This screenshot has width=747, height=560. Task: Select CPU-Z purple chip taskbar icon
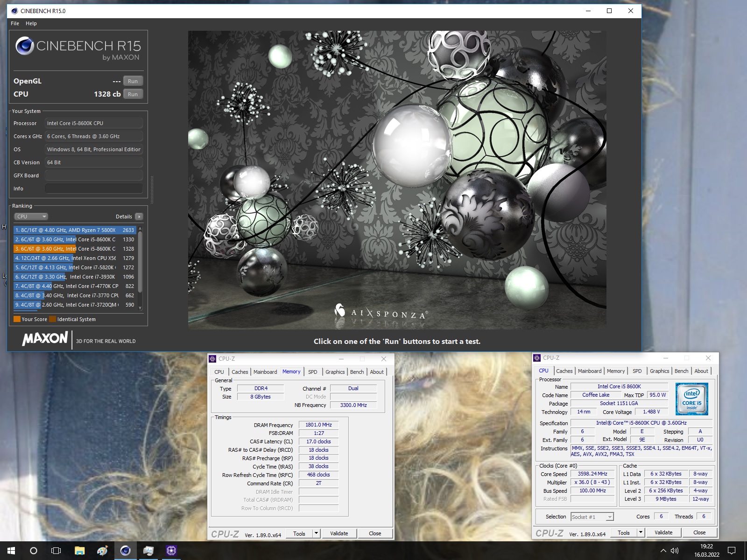coord(171,551)
